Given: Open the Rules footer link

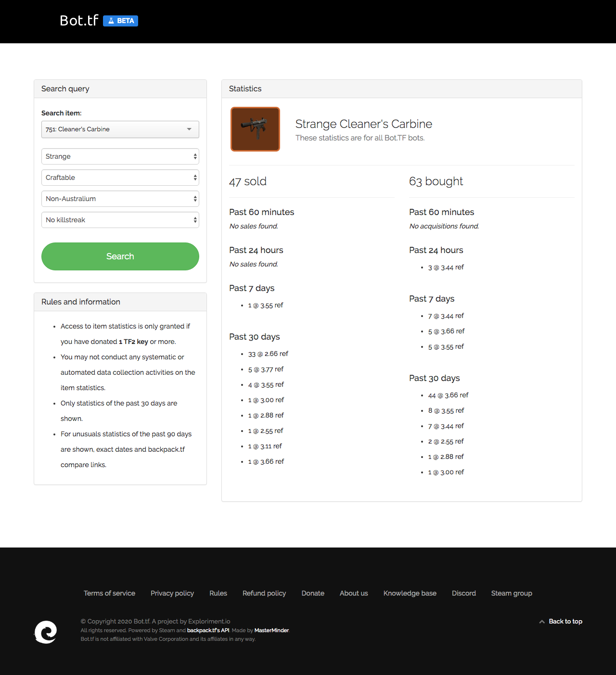Looking at the screenshot, I should tap(218, 593).
